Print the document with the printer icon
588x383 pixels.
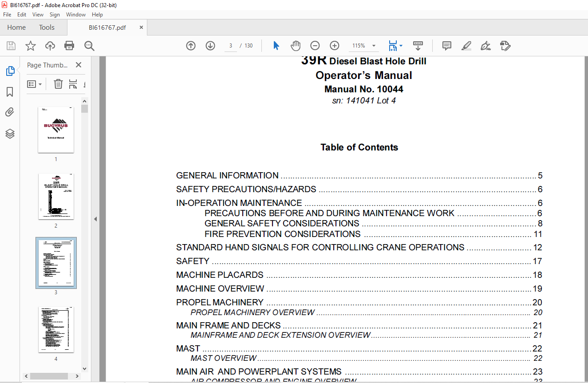tap(69, 46)
